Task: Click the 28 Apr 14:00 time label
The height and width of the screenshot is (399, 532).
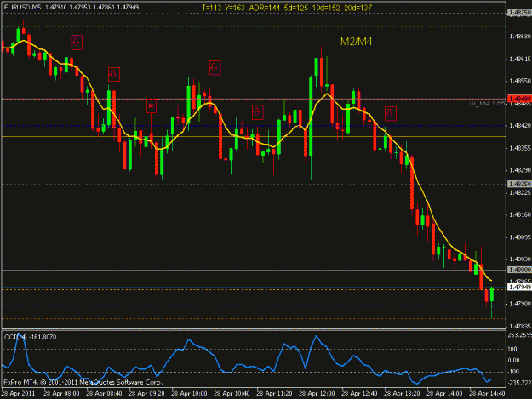Action: click(x=444, y=394)
